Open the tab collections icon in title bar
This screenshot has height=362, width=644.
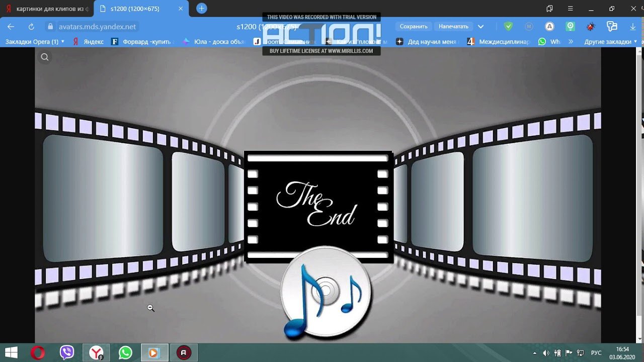549,9
